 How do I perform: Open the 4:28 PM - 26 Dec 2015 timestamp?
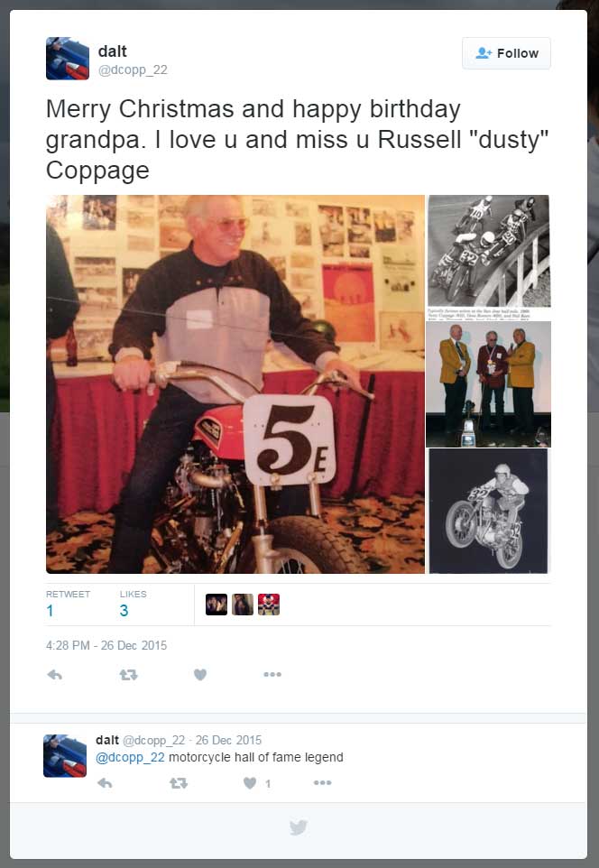(106, 645)
